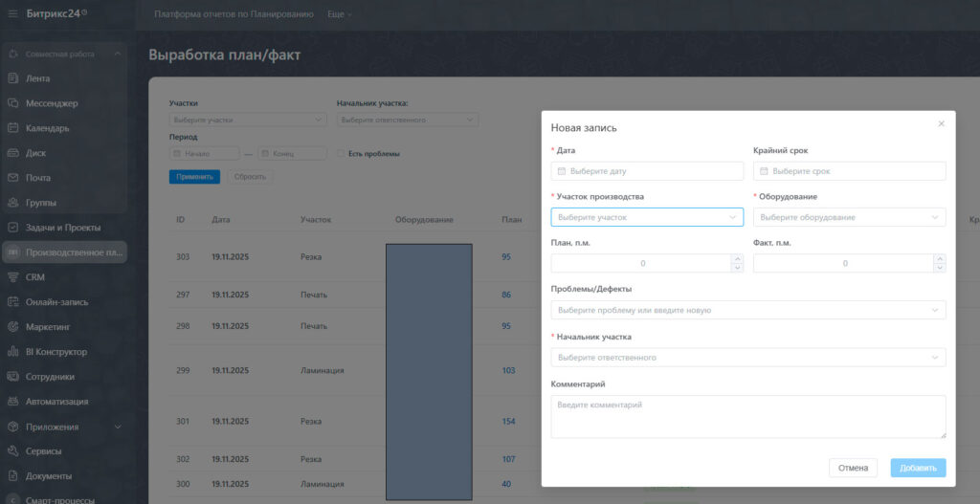
Task: Open the Оборудование dropdown in the dialog
Action: tap(849, 217)
